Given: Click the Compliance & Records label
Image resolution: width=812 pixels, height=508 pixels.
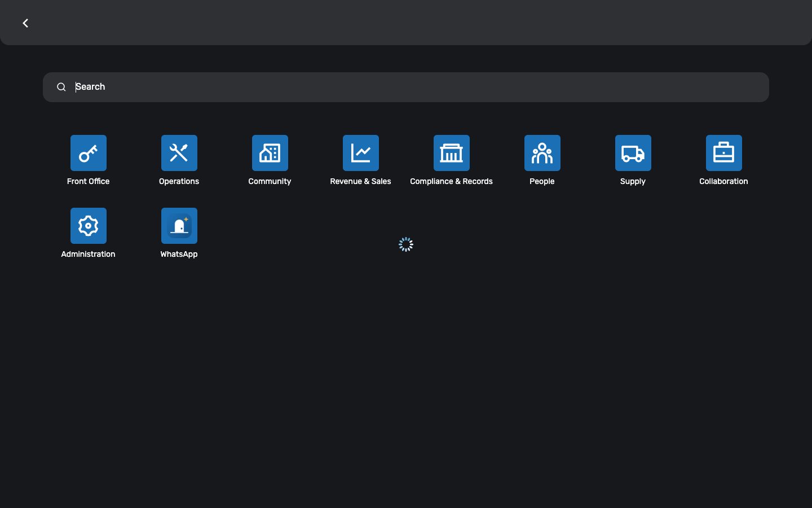Looking at the screenshot, I should pyautogui.click(x=452, y=181).
